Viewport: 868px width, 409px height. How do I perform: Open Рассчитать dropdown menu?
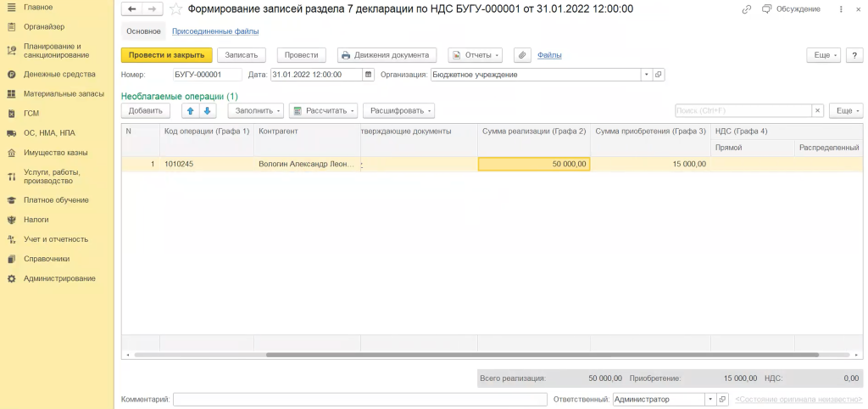point(323,111)
